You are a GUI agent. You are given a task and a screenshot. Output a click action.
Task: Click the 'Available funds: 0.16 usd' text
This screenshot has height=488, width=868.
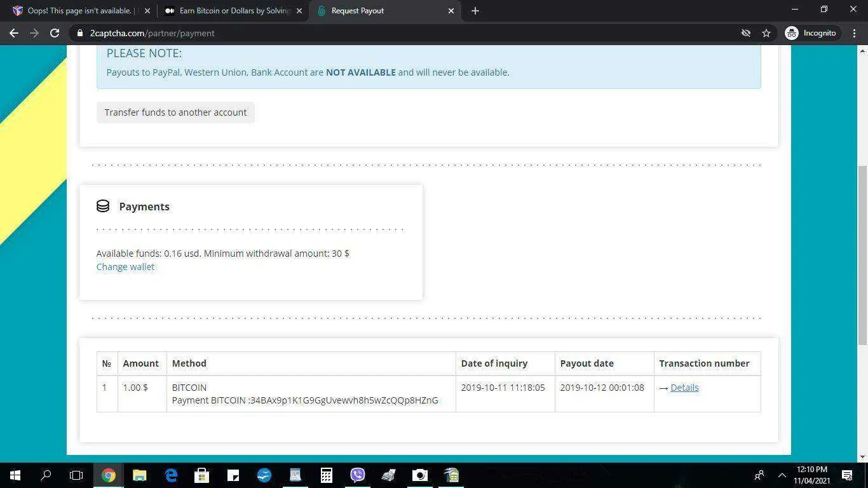(149, 254)
